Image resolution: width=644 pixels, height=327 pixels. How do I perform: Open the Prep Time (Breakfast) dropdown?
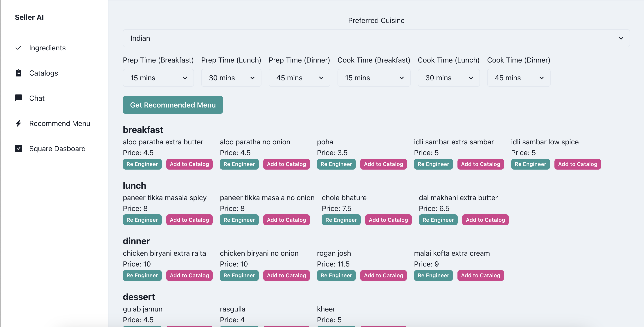(x=158, y=78)
